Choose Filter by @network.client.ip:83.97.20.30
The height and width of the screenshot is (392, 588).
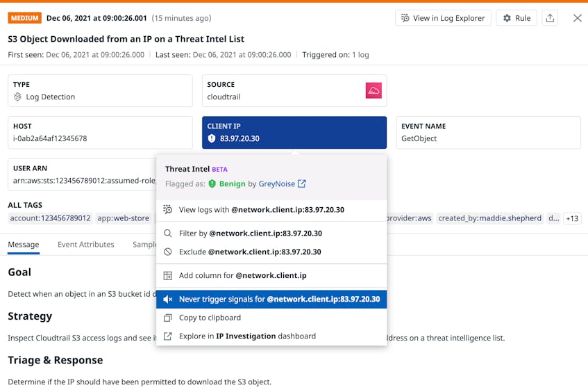[x=271, y=233]
